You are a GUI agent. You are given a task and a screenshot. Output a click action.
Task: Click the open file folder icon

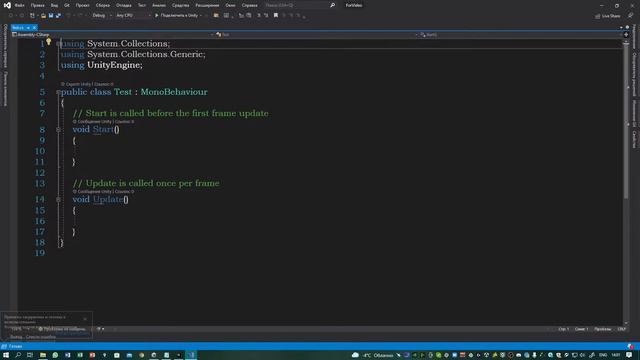pyautogui.click(x=43, y=16)
